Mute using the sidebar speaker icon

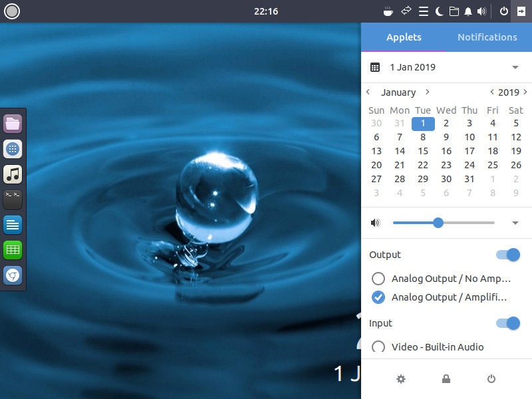[375, 223]
